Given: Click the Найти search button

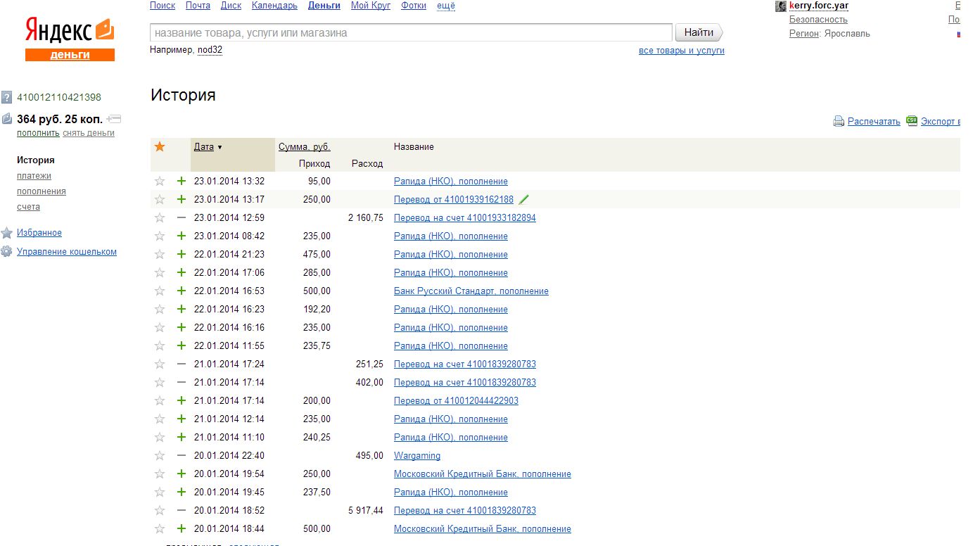Looking at the screenshot, I should (699, 32).
